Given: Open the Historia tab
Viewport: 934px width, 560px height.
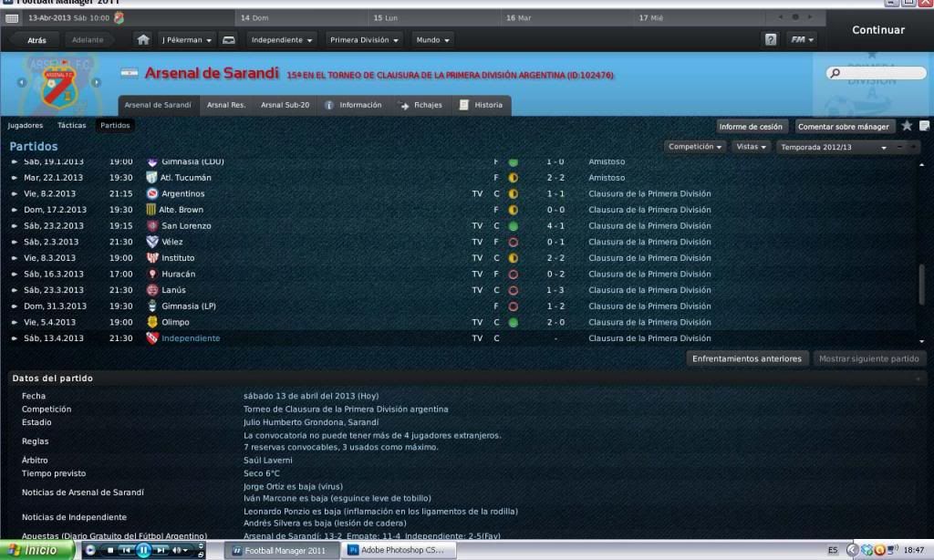Looking at the screenshot, I should click(482, 105).
